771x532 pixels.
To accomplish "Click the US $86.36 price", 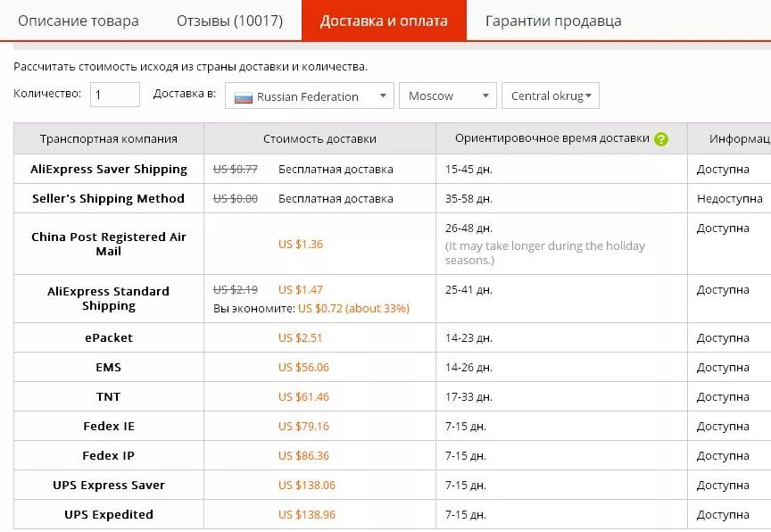I will 303,456.
